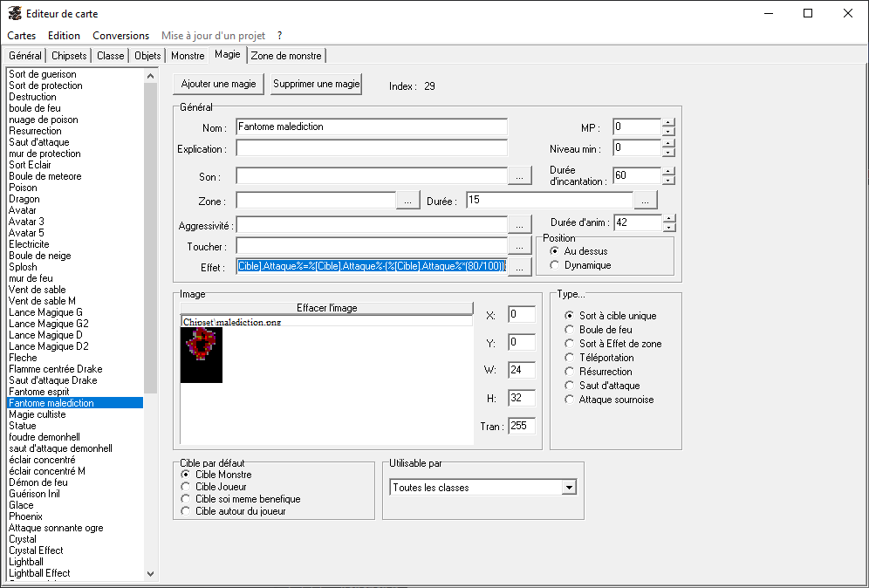The image size is (869, 588).
Task: Click the malediction sprite image preview
Action: 202,354
